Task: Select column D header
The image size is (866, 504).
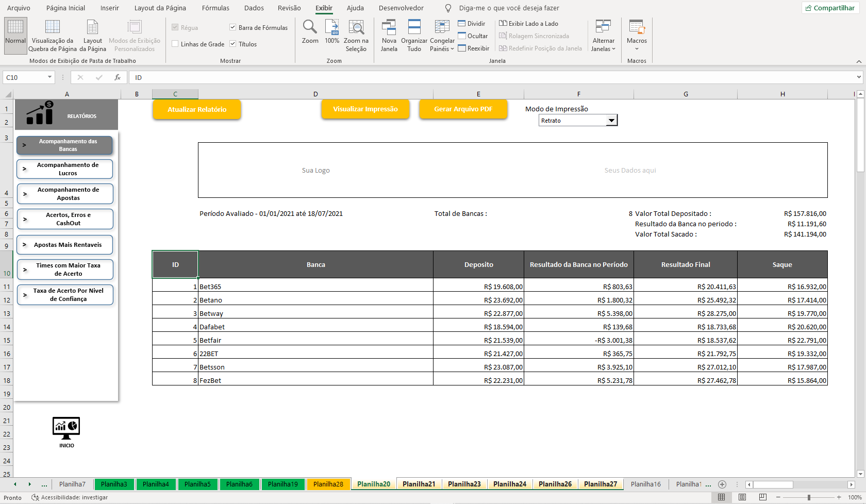Action: pyautogui.click(x=315, y=94)
